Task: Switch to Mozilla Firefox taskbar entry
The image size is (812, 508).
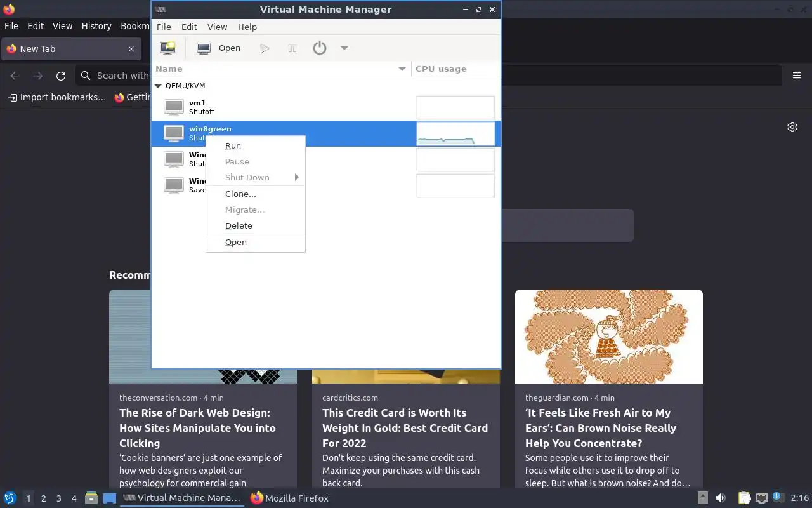Action: click(290, 498)
